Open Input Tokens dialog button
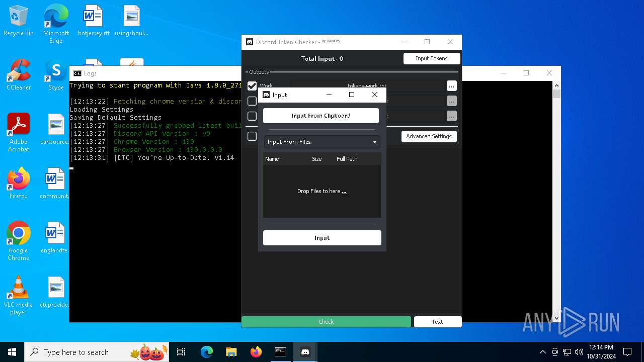The height and width of the screenshot is (362, 644). 432,58
